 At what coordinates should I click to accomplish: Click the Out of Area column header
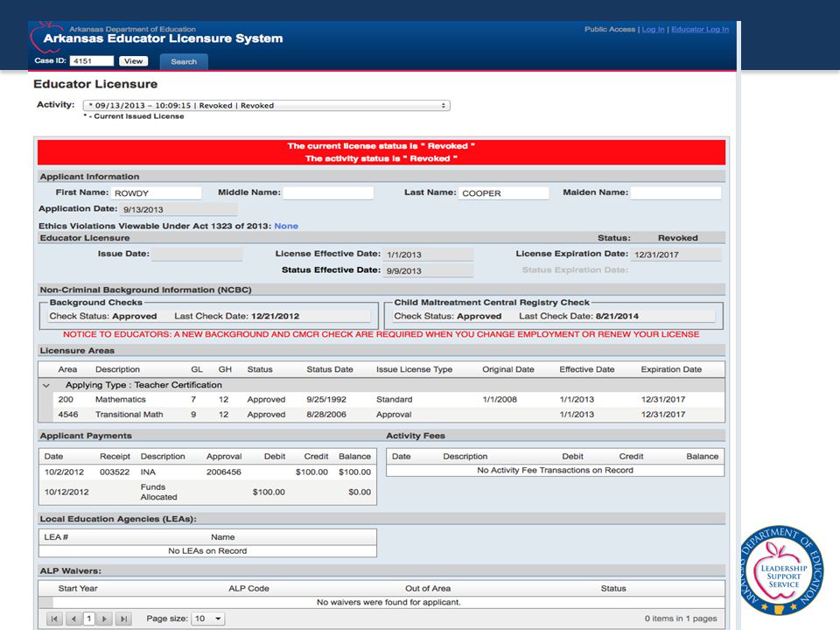428,589
